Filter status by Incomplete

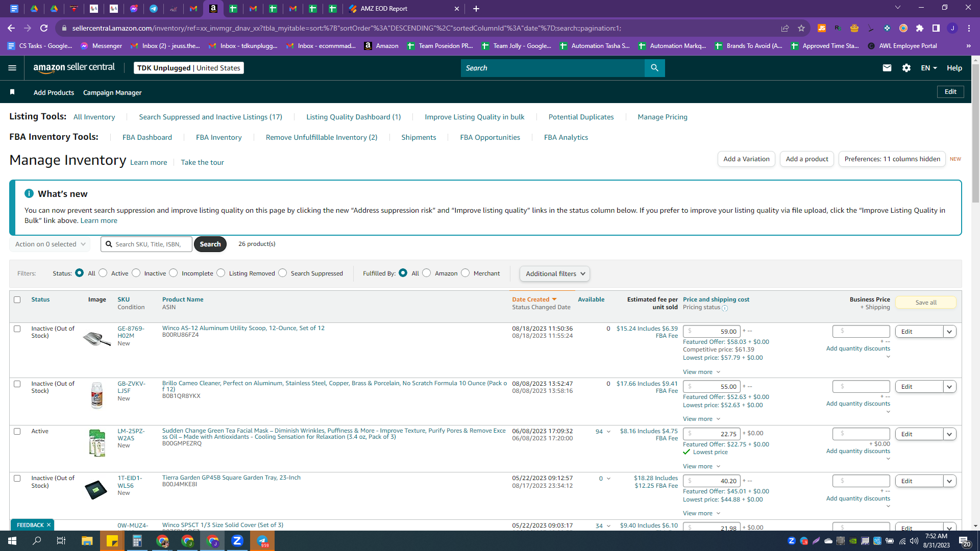point(174,273)
